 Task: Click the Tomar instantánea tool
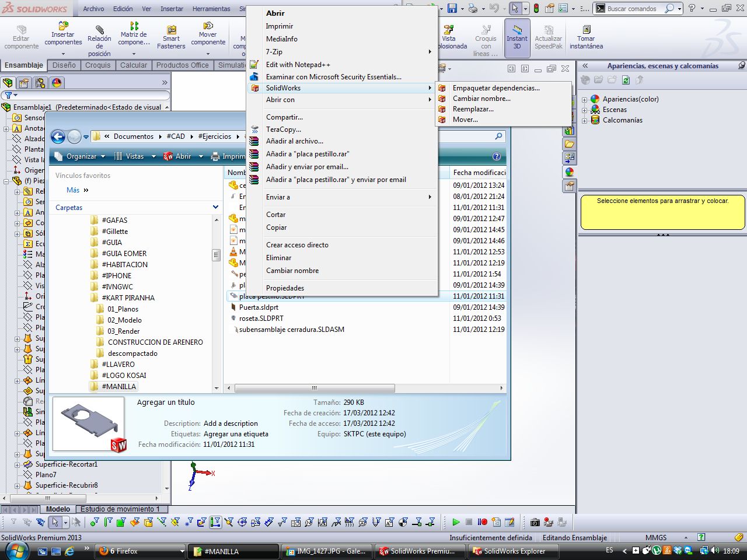[x=586, y=37]
